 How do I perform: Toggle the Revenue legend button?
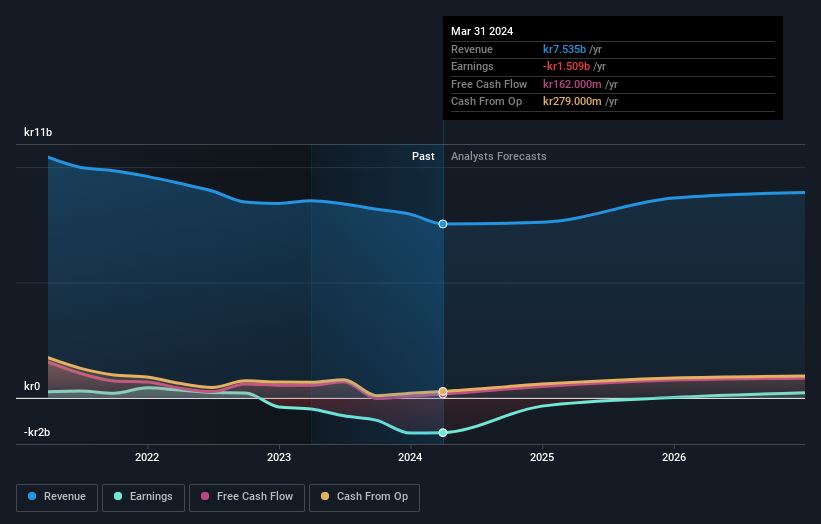point(57,497)
